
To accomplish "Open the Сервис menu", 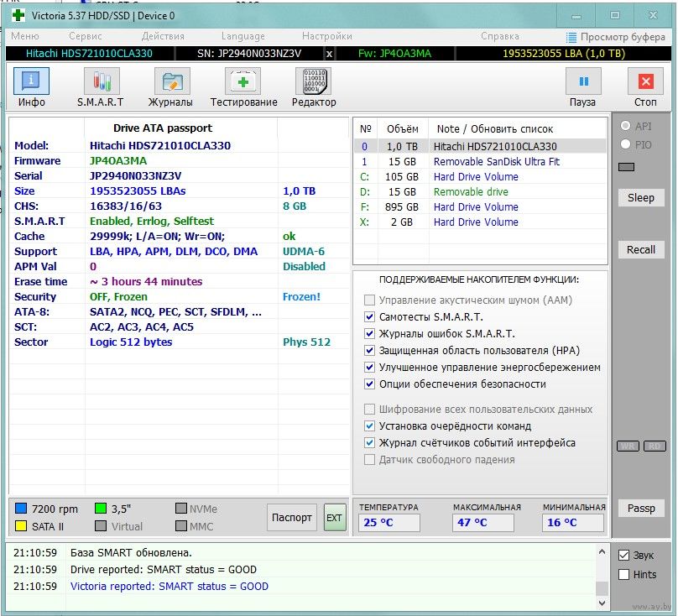I will point(86,36).
